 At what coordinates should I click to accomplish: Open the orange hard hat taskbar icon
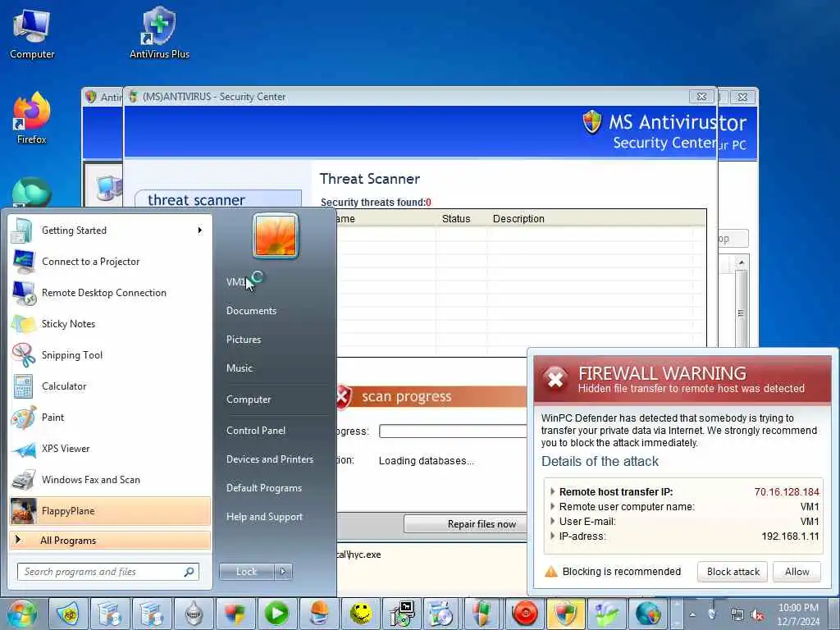pos(319,614)
